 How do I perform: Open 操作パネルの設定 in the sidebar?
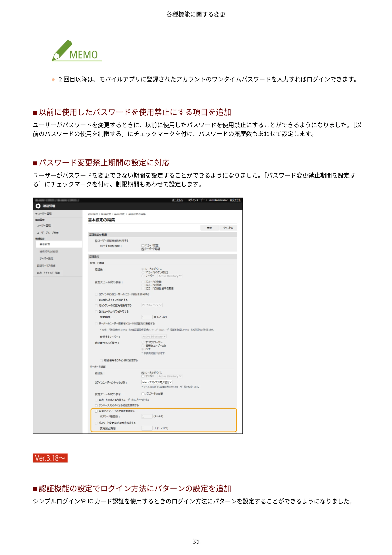click(49, 252)
